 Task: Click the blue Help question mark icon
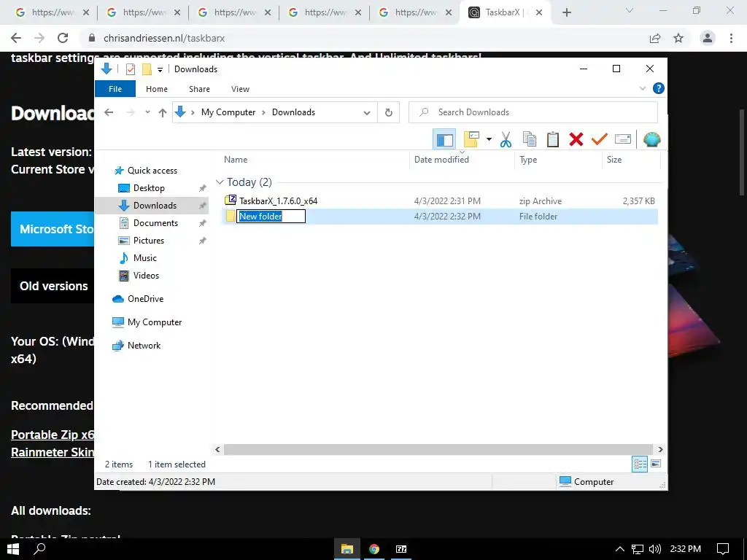coord(659,88)
